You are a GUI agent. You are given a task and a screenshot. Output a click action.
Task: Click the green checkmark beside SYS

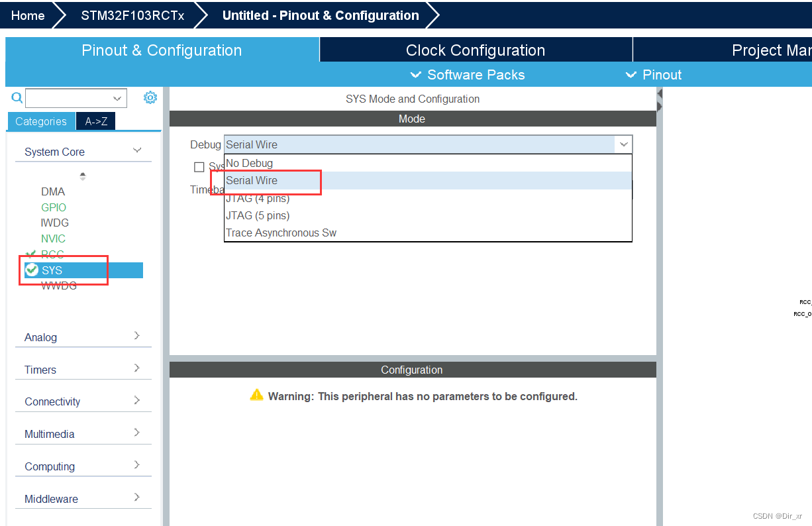click(x=31, y=270)
